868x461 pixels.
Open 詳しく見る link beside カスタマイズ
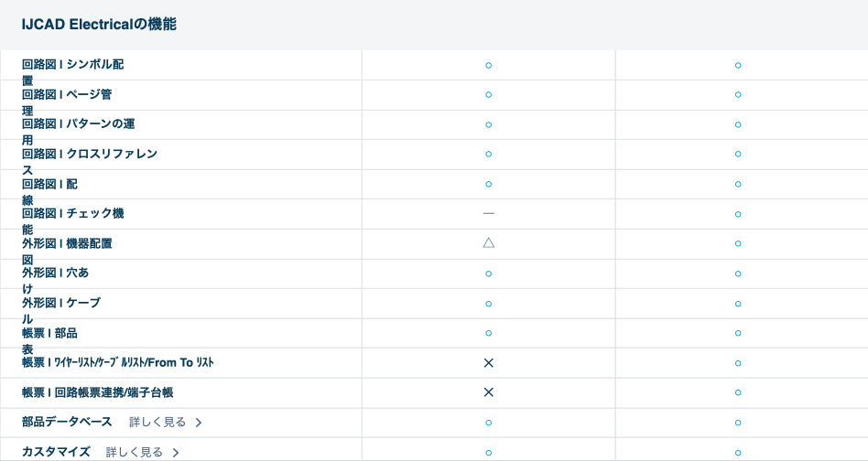pos(135,452)
